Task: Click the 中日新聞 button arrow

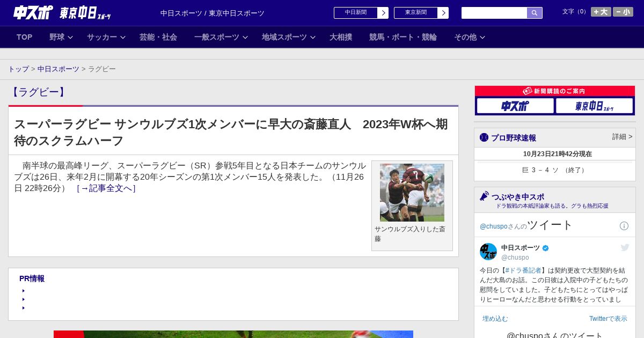Action: click(x=383, y=13)
